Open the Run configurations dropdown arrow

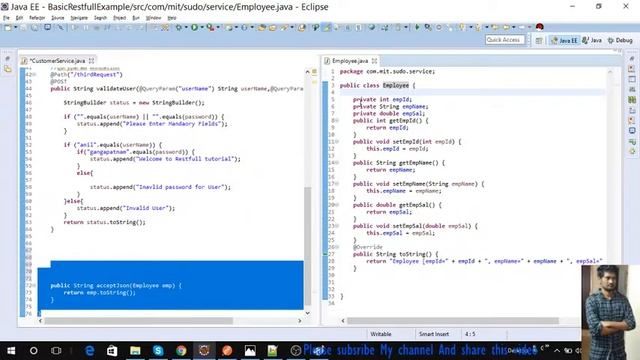(202, 27)
